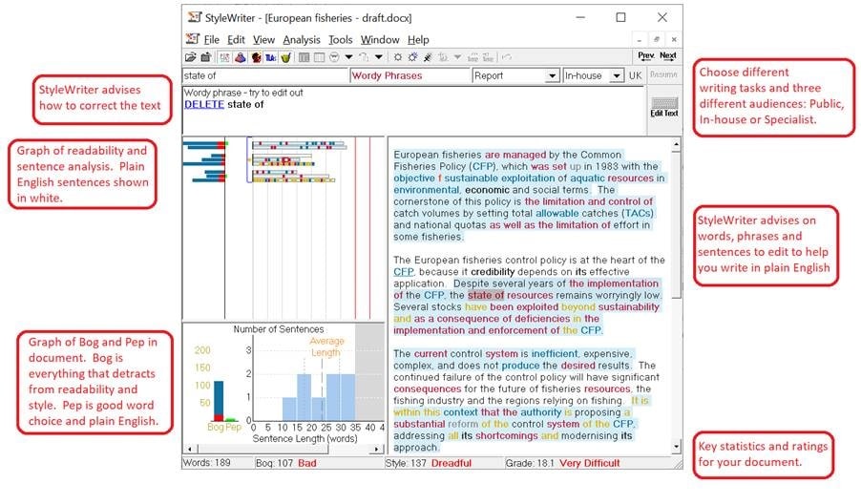Open the In-house audience dropdown

[618, 75]
